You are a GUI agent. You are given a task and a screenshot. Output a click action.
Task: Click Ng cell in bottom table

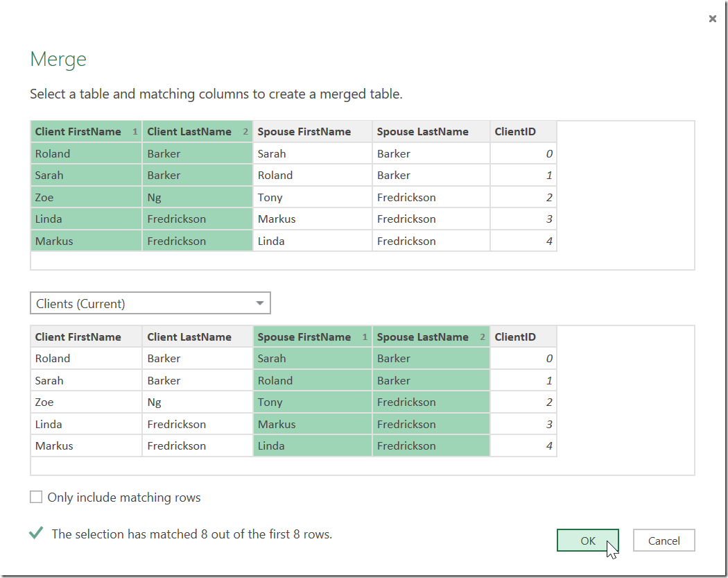click(x=198, y=402)
